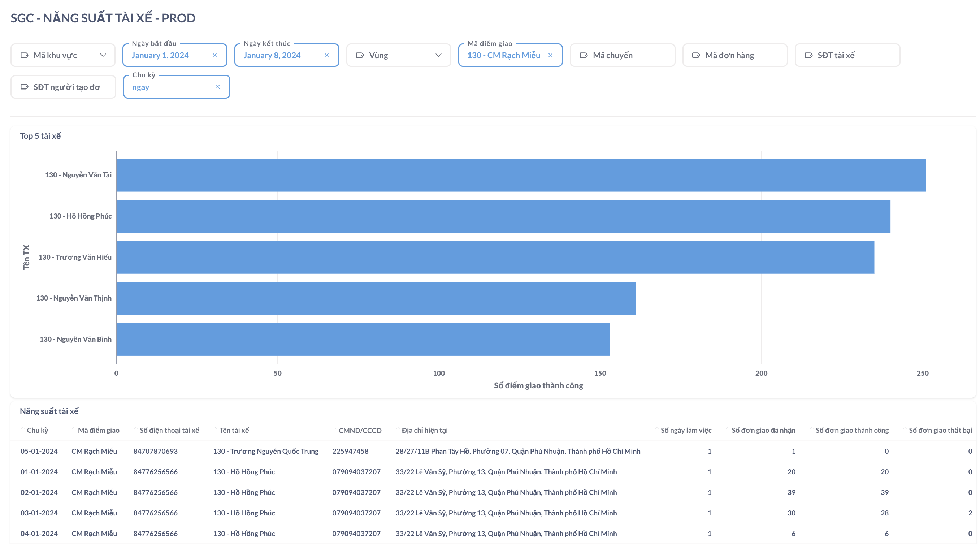This screenshot has height=544, width=980.
Task: Click the 130 - Trương Văn Hiếu bar
Action: pyautogui.click(x=495, y=257)
